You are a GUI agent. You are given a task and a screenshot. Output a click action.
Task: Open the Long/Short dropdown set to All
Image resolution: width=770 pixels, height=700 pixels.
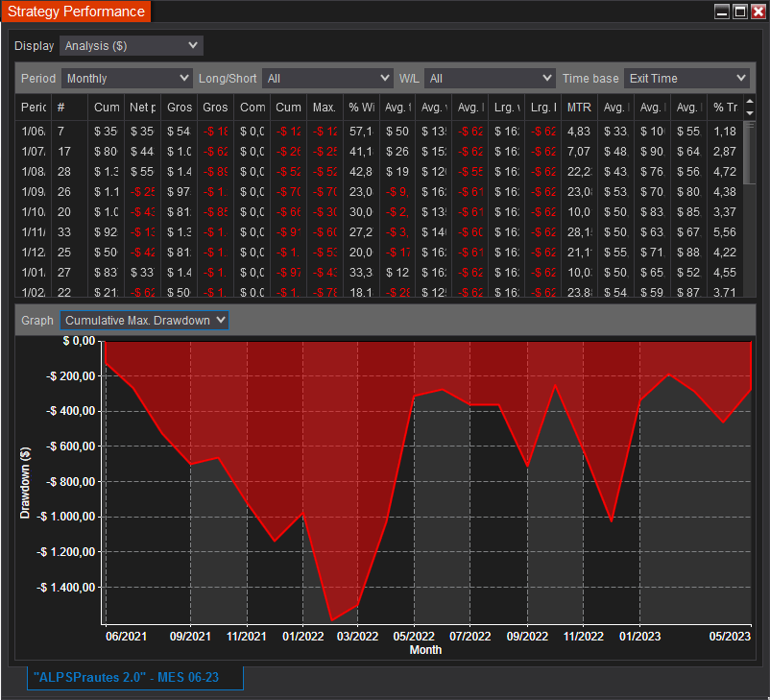coord(327,79)
